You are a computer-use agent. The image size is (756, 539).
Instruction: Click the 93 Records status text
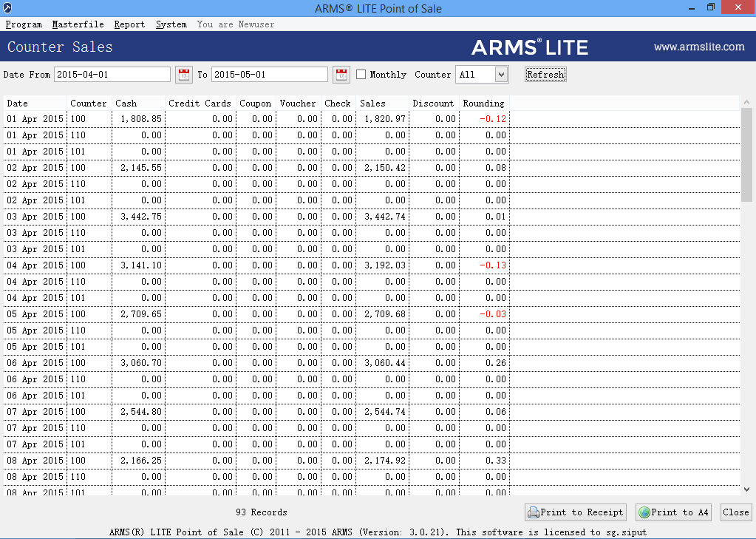click(262, 512)
